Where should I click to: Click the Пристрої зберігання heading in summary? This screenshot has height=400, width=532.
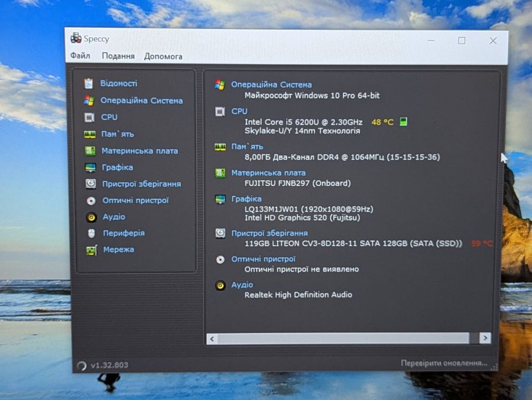point(270,233)
